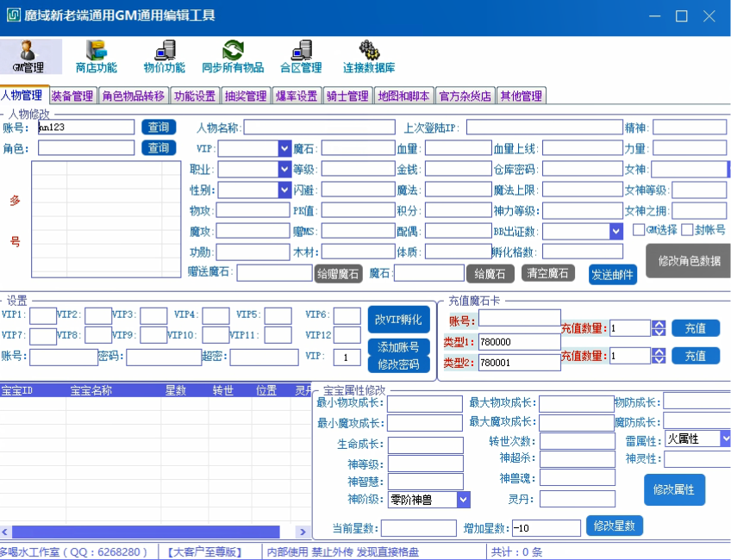Image resolution: width=731 pixels, height=560 pixels.
Task: Click the 上次登陆IP input field
Action: click(545, 128)
